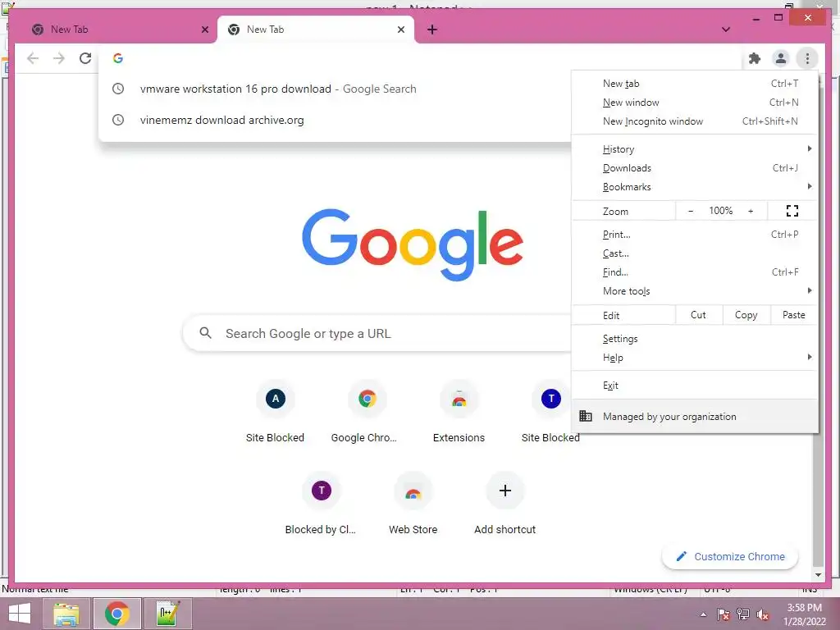840x630 pixels.
Task: Open a new tab with plus icon
Action: point(432,30)
